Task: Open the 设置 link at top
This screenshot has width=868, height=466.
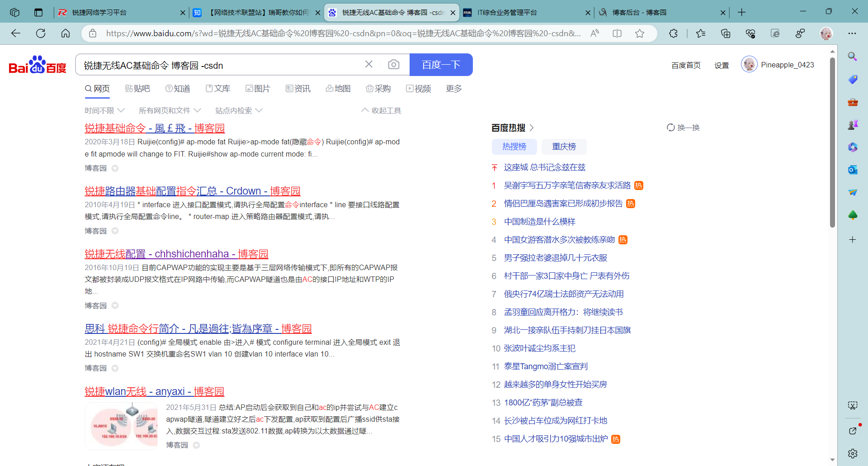Action: click(x=722, y=65)
